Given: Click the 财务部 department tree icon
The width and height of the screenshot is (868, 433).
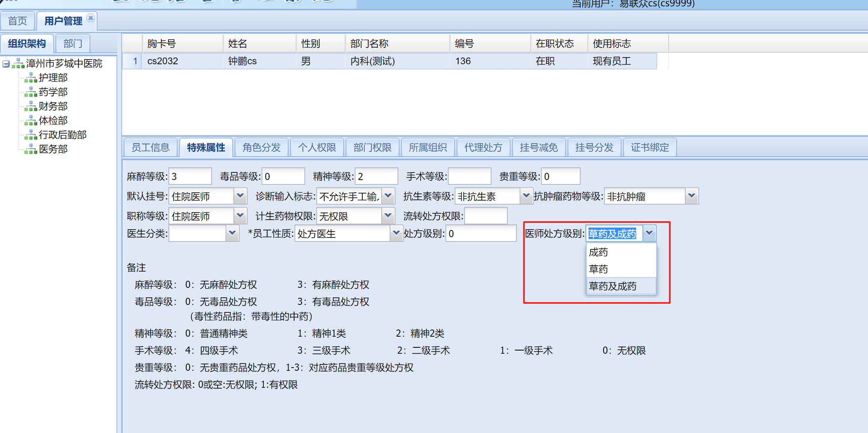Looking at the screenshot, I should coord(31,107).
